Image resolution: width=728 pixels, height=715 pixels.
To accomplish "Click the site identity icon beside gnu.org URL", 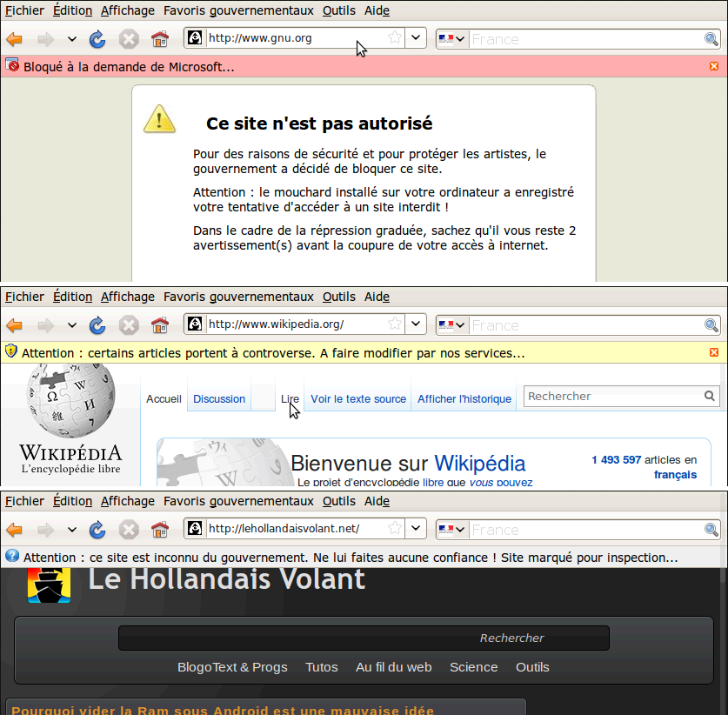I will pyautogui.click(x=195, y=37).
